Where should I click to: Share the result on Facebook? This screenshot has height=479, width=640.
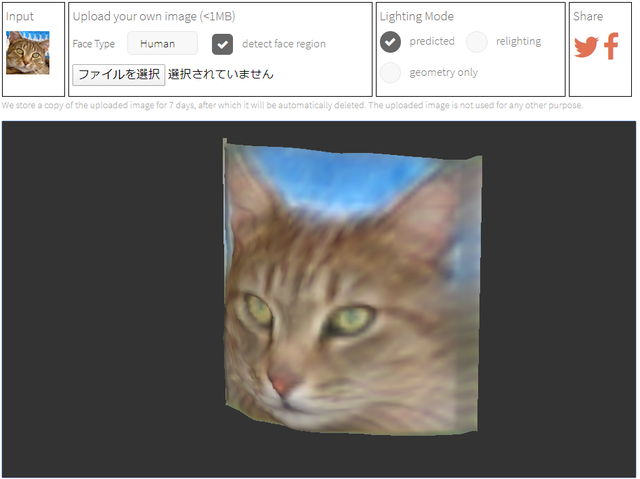point(612,47)
